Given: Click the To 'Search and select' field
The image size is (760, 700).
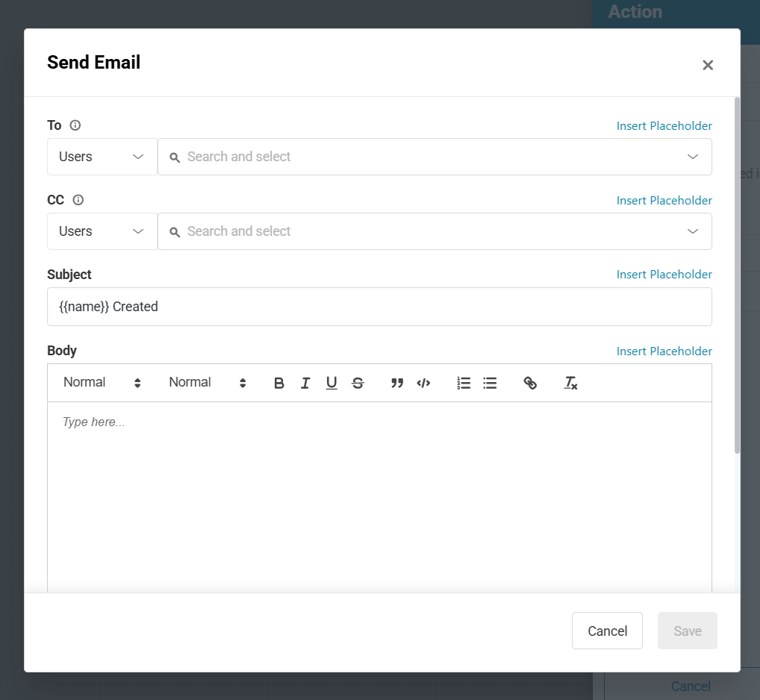Looking at the screenshot, I should [x=434, y=157].
